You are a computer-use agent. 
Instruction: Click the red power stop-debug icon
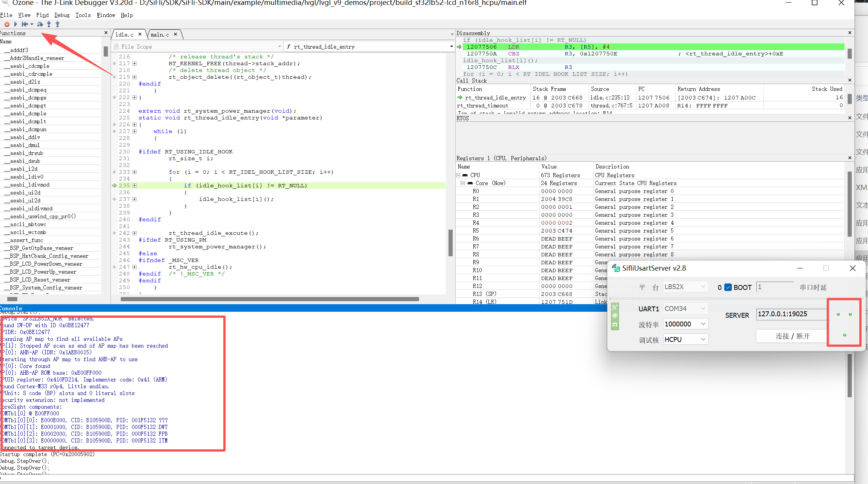click(x=7, y=24)
